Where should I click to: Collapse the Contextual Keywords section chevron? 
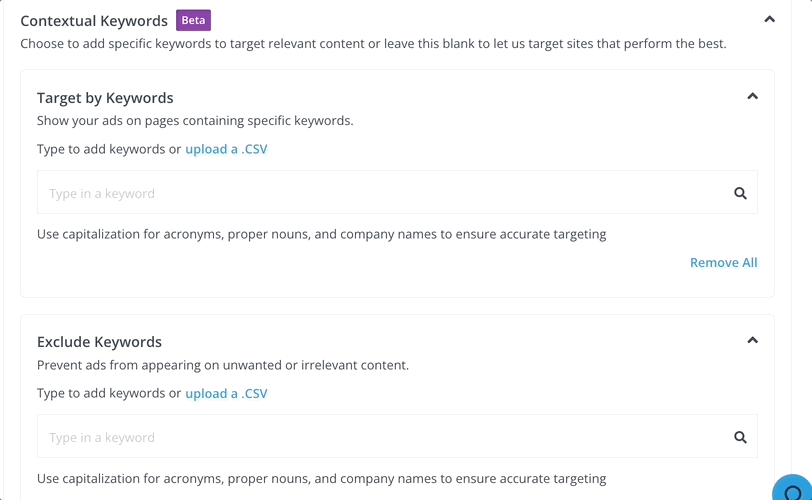click(769, 19)
